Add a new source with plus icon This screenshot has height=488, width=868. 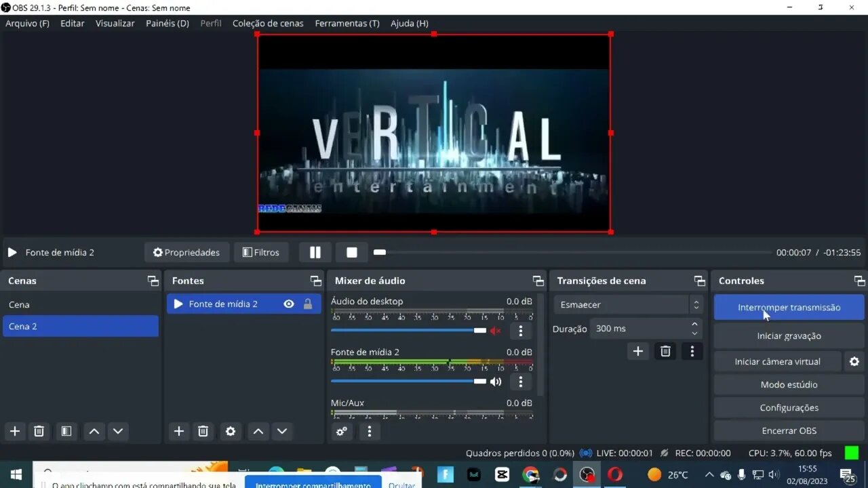pos(179,431)
